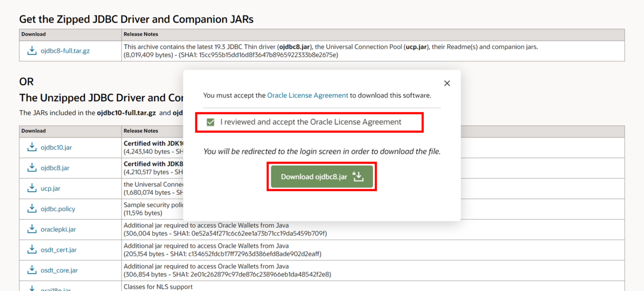
Task: Click download icon beside osdt_cert.jar
Action: [31, 249]
